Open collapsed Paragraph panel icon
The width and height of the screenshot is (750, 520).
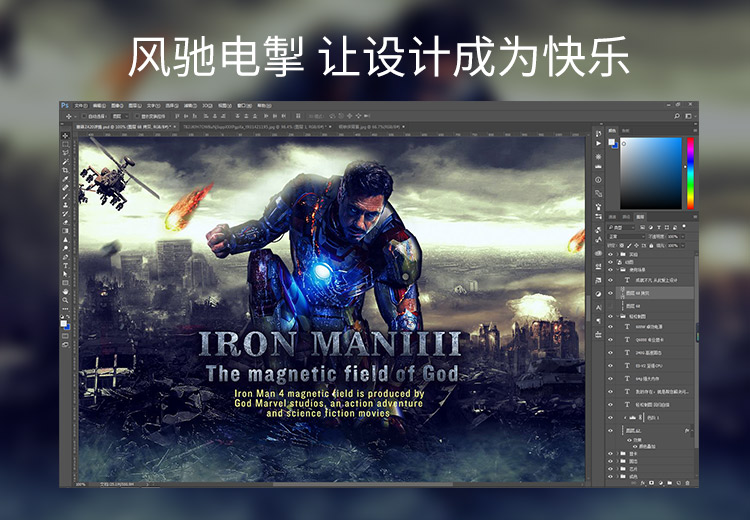pos(598,321)
